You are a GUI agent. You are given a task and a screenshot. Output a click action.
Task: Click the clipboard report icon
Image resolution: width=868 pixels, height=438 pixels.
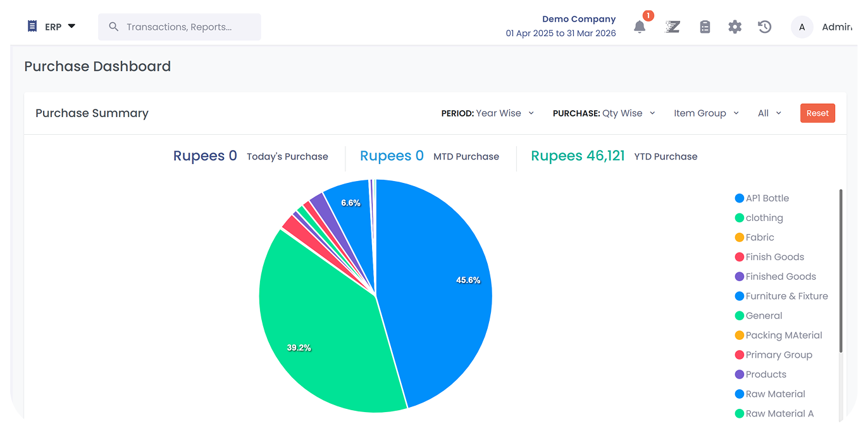(705, 27)
